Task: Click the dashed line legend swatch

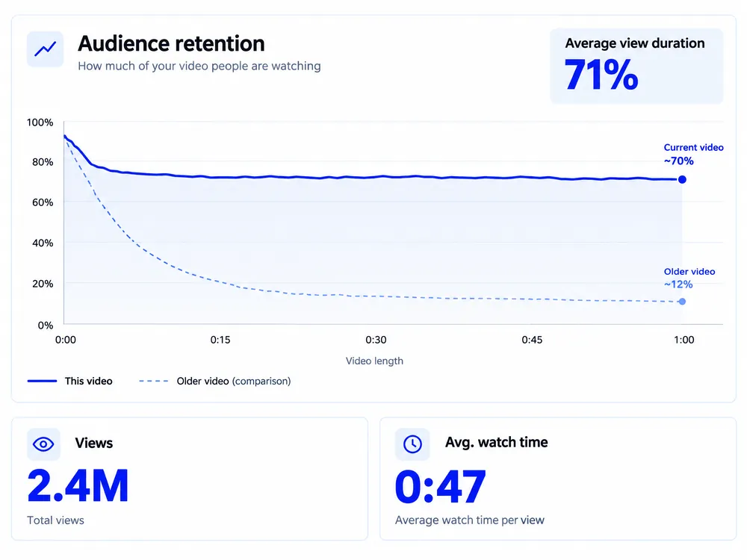Action: [x=153, y=381]
